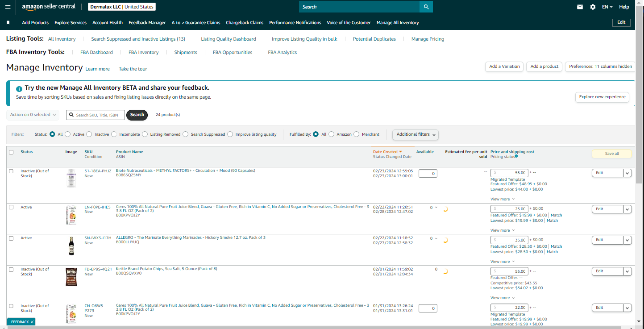This screenshot has width=644, height=329.
Task: Expand View more for Kettle chips pricing
Action: point(503,298)
